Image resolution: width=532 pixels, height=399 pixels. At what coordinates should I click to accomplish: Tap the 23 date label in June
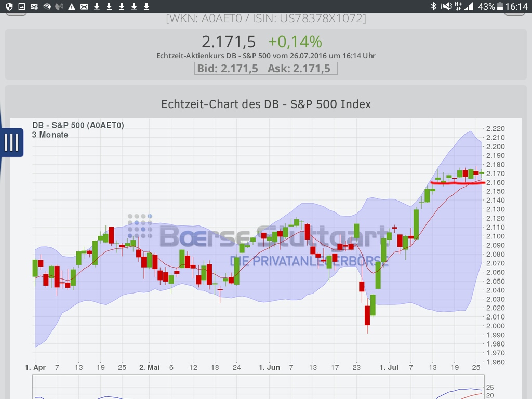(x=356, y=367)
